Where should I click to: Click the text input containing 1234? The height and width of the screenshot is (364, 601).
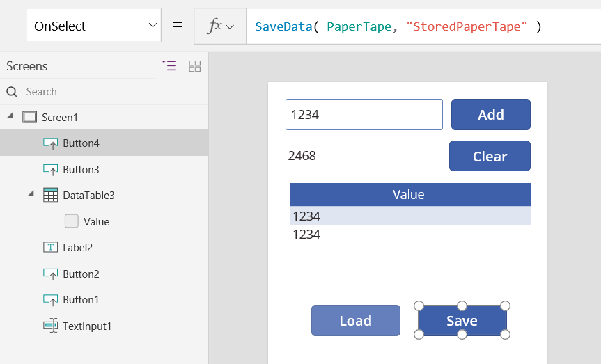coord(364,115)
